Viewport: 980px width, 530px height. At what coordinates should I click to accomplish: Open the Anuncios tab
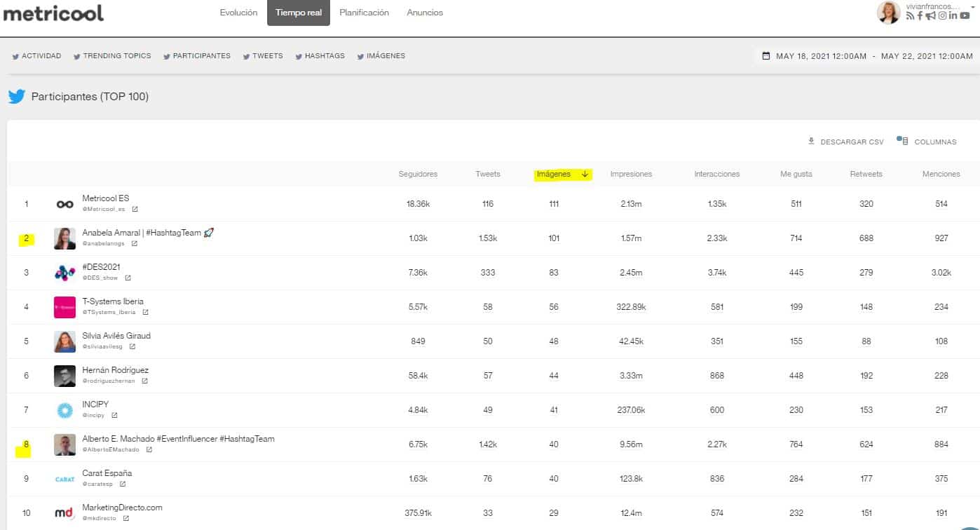pyautogui.click(x=425, y=13)
